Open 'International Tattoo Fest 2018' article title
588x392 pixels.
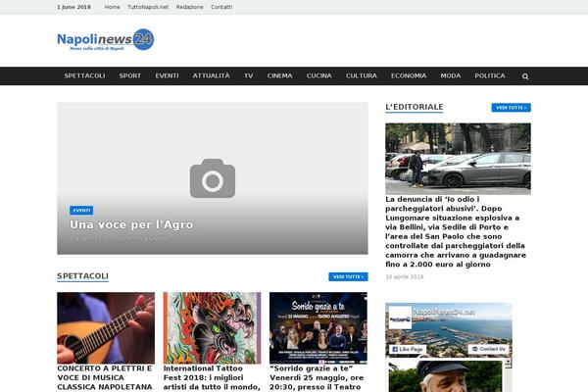pos(212,377)
